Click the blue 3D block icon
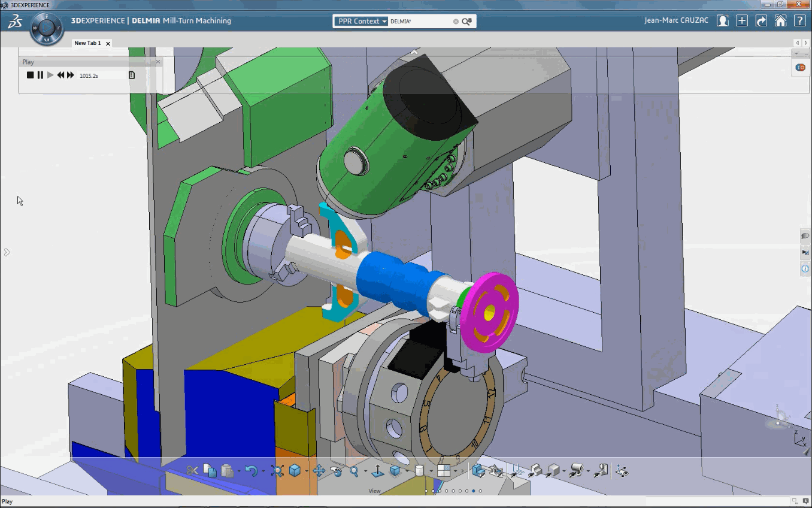 478,471
